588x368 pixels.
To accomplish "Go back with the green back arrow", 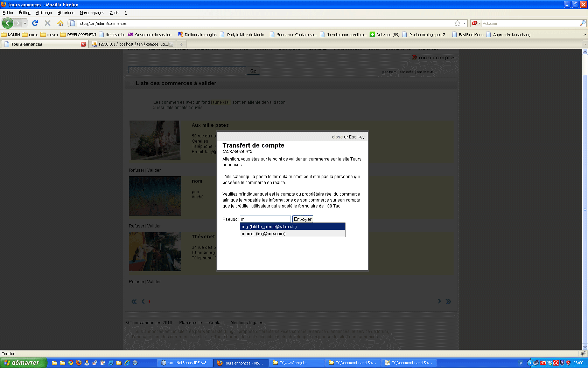I will pyautogui.click(x=8, y=23).
